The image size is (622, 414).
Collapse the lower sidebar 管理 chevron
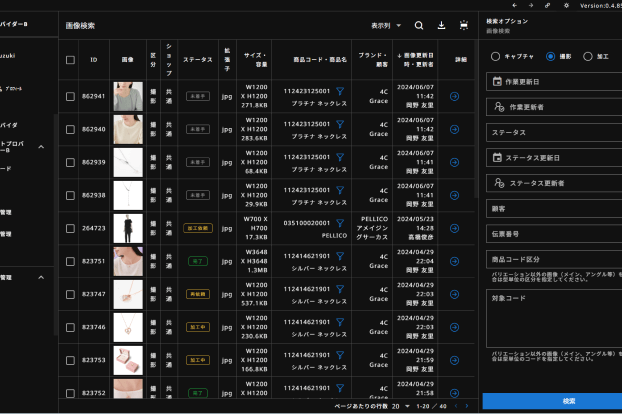click(x=41, y=277)
